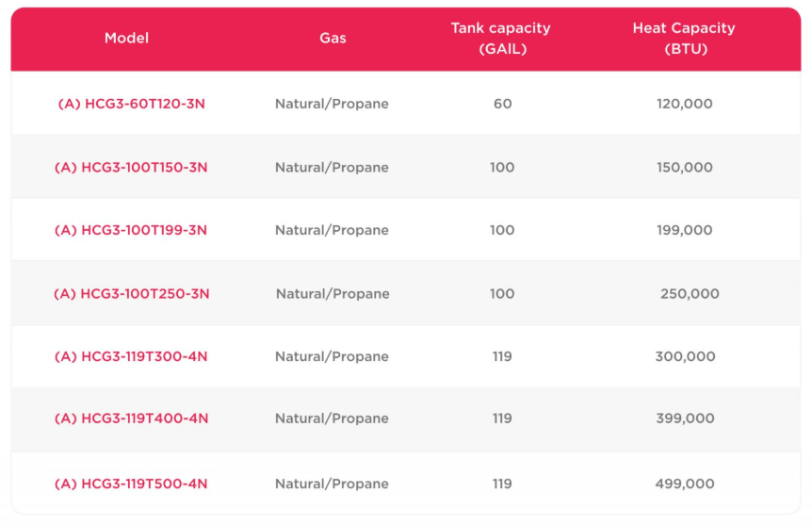Viewport: 812px width, 525px height.
Task: Click the (A) HCG3-119T400-4N model
Action: [131, 418]
